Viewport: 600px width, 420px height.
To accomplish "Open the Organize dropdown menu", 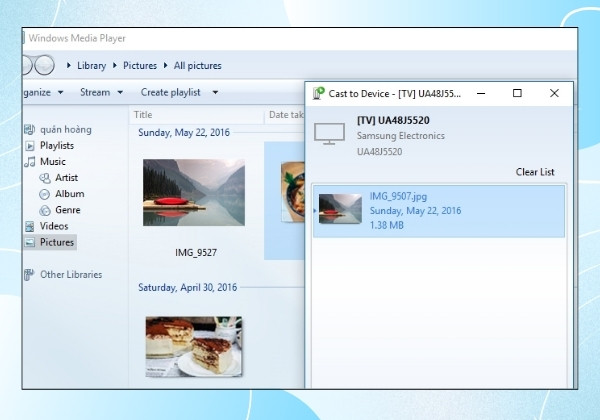I will click(x=43, y=92).
